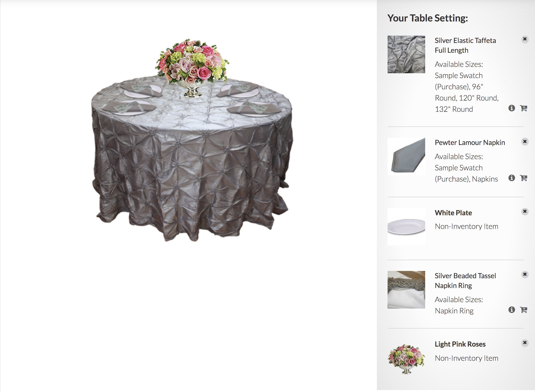
Task: Show info for Silver Beaded Tassel Ring
Action: click(x=512, y=310)
